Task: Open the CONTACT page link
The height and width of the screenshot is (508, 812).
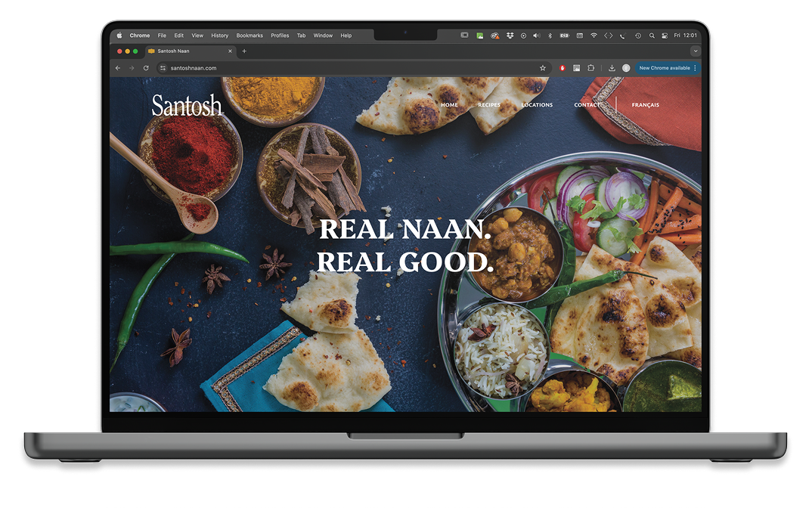Action: coord(587,104)
